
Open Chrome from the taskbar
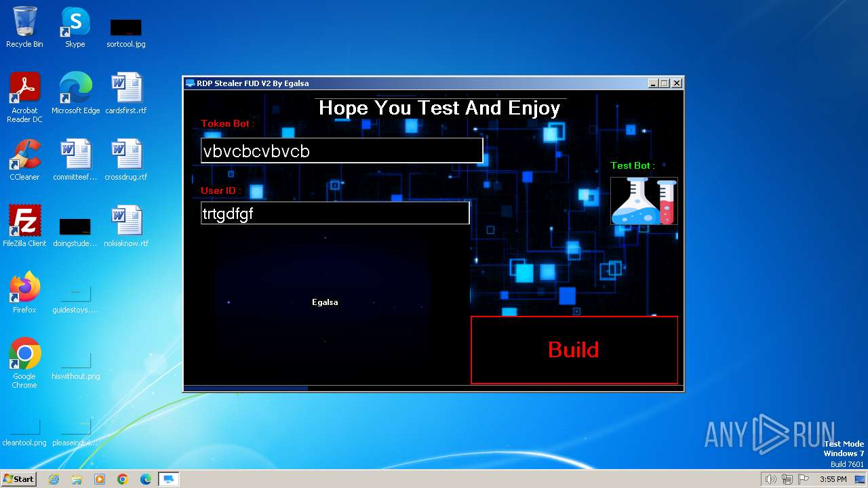pyautogui.click(x=123, y=479)
